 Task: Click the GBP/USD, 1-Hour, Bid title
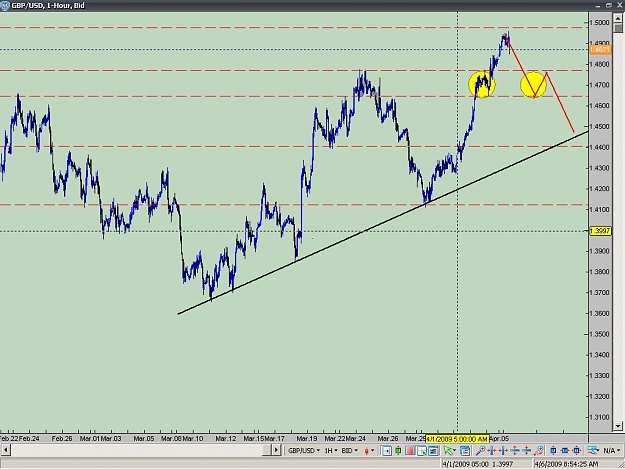(x=48, y=6)
